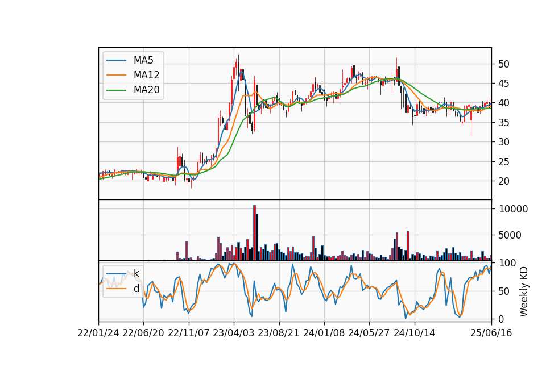Click the 24/10/14 date tick label
The width and height of the screenshot is (546, 392).
tap(415, 333)
